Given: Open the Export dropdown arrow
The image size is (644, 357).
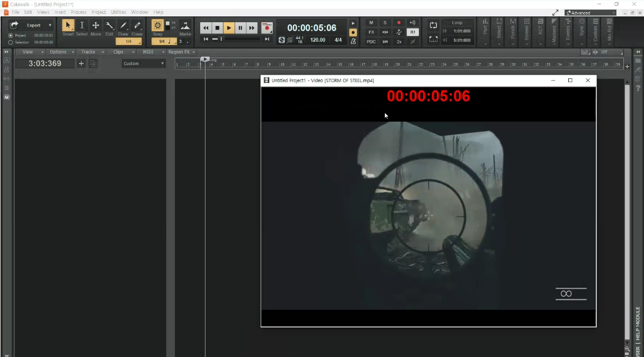Looking at the screenshot, I should pyautogui.click(x=50, y=25).
